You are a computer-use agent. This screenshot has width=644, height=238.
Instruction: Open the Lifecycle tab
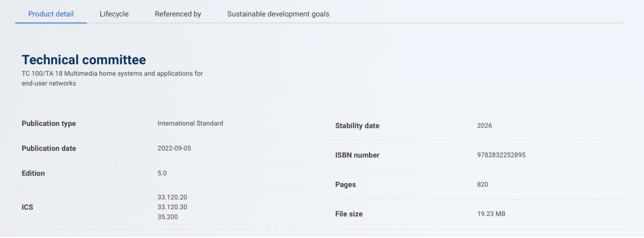point(114,14)
